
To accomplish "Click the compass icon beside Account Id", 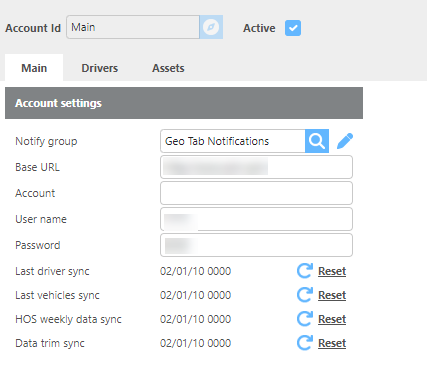I will pyautogui.click(x=211, y=27).
